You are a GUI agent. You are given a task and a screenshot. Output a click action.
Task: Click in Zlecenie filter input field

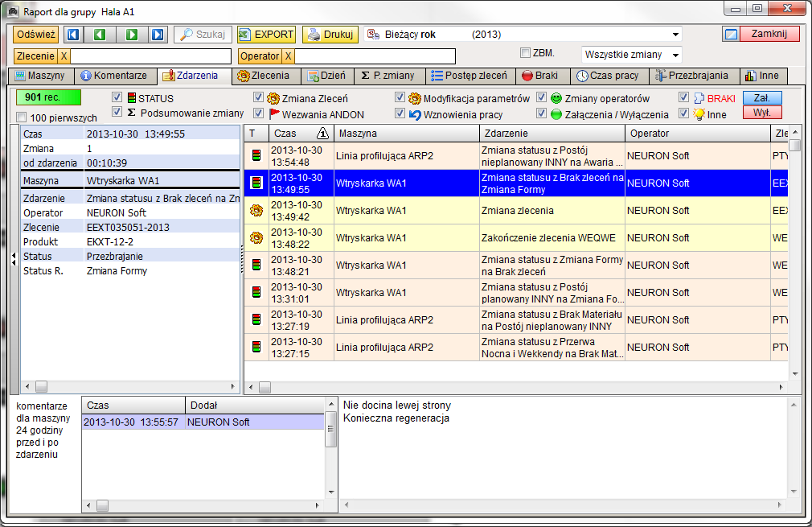click(x=150, y=56)
